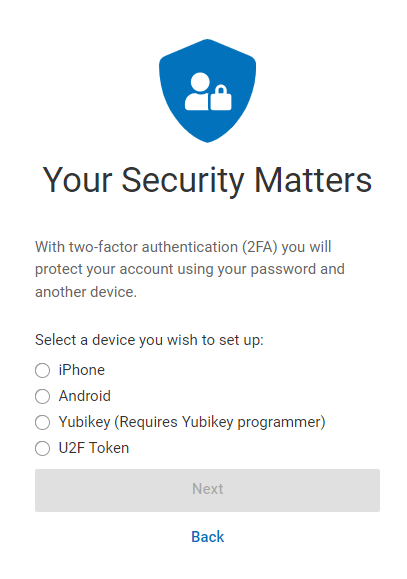This screenshot has height=579, width=407.
Task: Click the word "Matters" in the heading
Action: tap(313, 180)
